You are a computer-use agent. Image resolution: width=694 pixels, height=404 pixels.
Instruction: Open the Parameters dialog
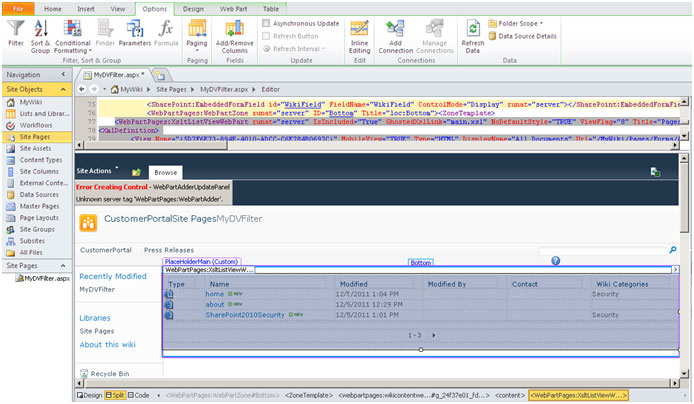(x=135, y=33)
